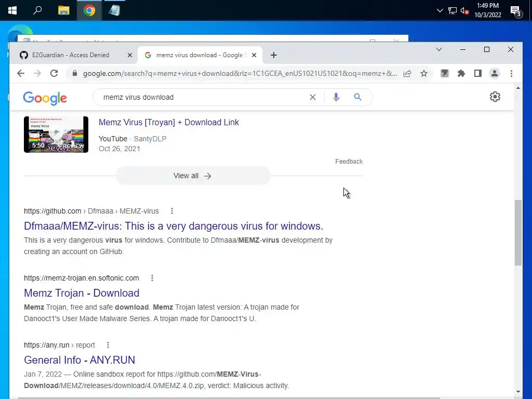Screen dimensions: 532x399
Task: Clear the search query text
Action: click(312, 97)
